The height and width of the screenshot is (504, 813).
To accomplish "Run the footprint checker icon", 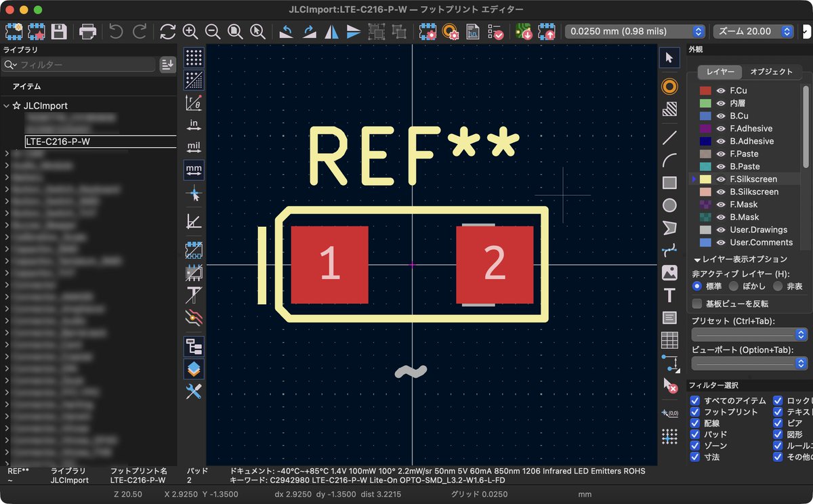I will 495,31.
